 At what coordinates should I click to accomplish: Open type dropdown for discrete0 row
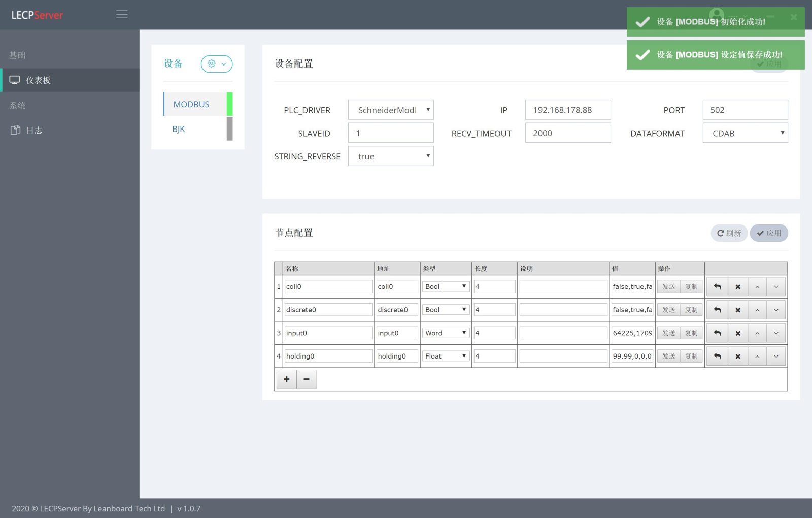tap(446, 310)
